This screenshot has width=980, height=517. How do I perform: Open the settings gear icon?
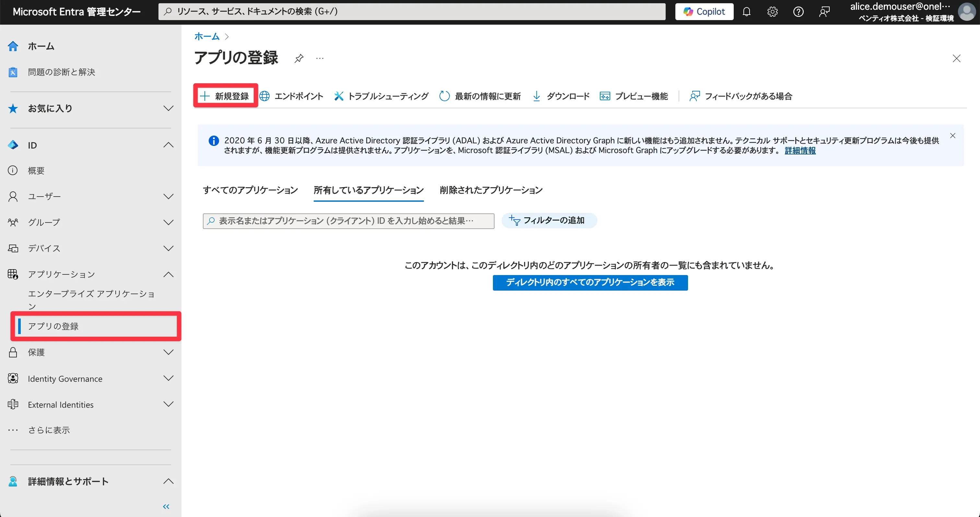772,12
